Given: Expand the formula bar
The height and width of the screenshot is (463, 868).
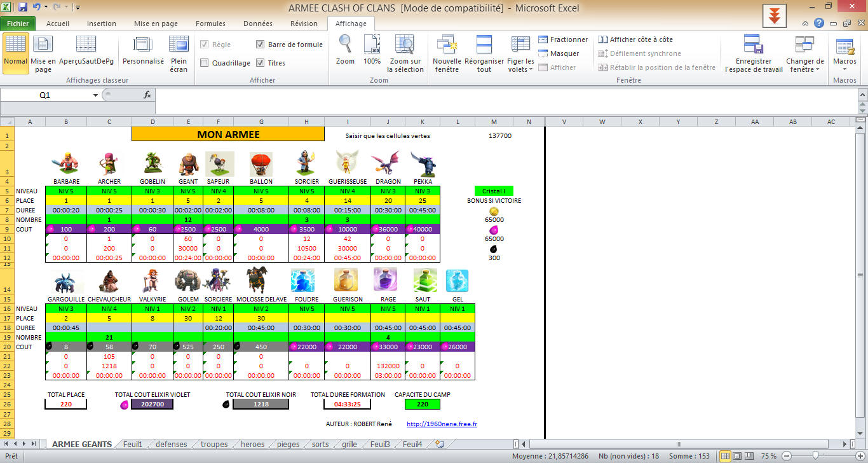Looking at the screenshot, I should (x=862, y=95).
